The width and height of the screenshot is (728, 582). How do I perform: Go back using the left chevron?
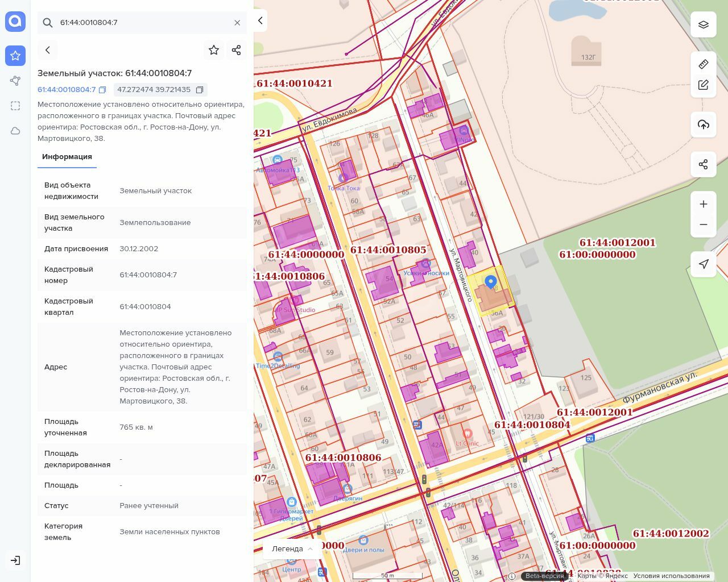pos(48,50)
